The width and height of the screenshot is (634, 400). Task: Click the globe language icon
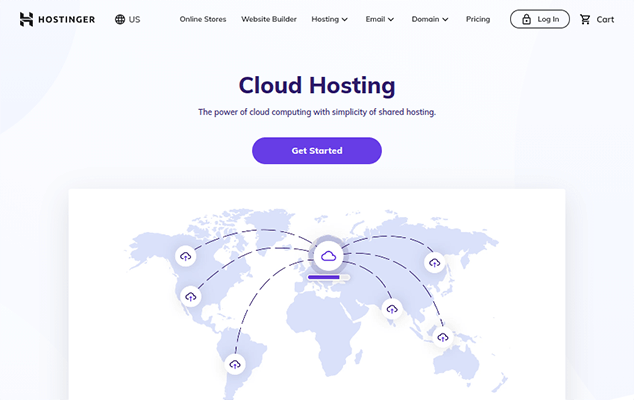[x=120, y=19]
